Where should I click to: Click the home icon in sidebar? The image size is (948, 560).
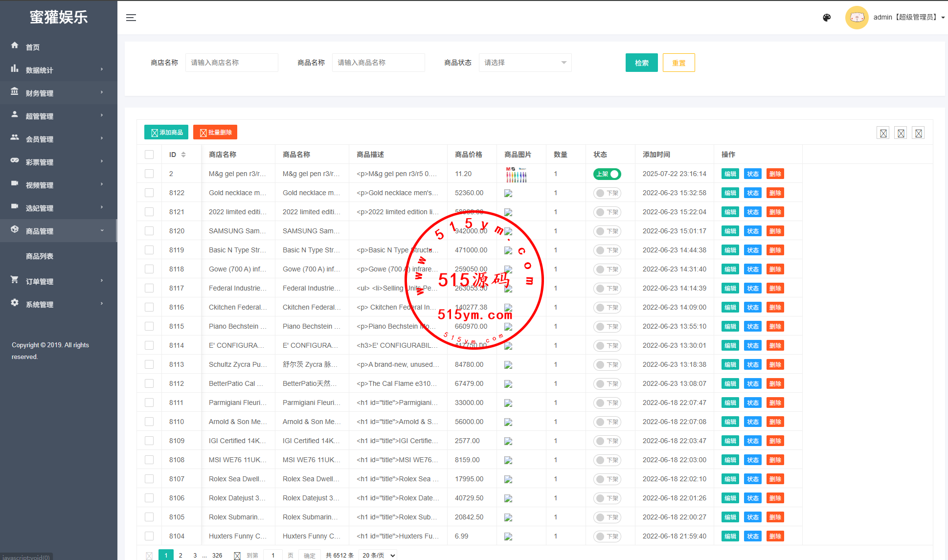pyautogui.click(x=15, y=45)
